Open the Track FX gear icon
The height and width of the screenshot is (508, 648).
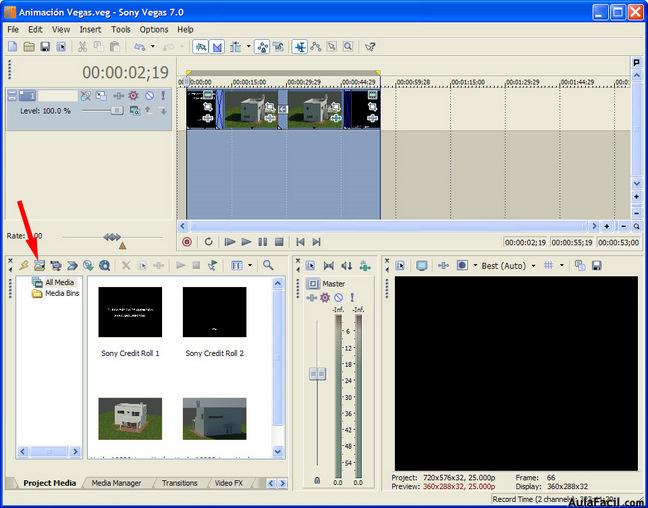point(133,96)
